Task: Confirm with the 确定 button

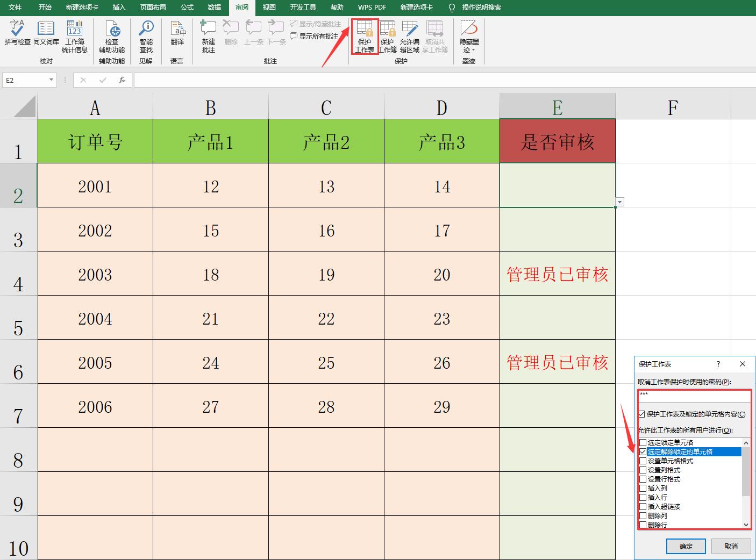Action: click(x=686, y=546)
